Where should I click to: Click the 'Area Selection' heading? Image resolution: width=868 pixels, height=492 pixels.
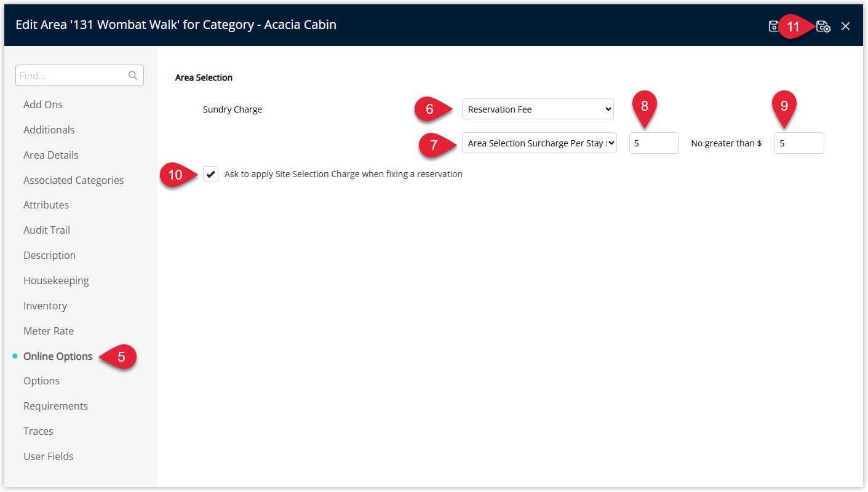tap(204, 77)
